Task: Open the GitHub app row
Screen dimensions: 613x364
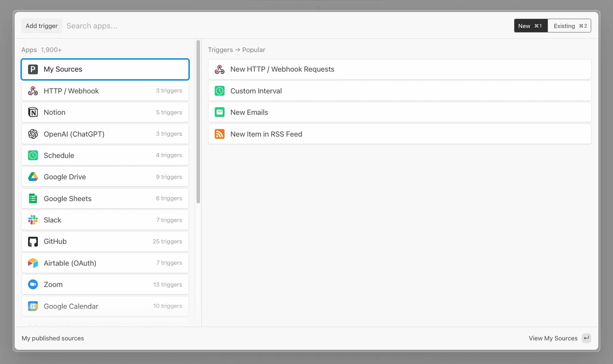Action: pyautogui.click(x=105, y=242)
